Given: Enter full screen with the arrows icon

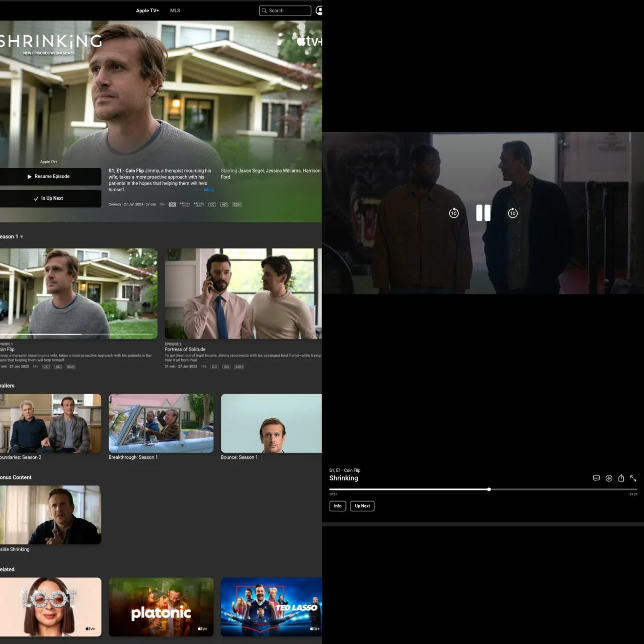Looking at the screenshot, I should click(x=633, y=478).
